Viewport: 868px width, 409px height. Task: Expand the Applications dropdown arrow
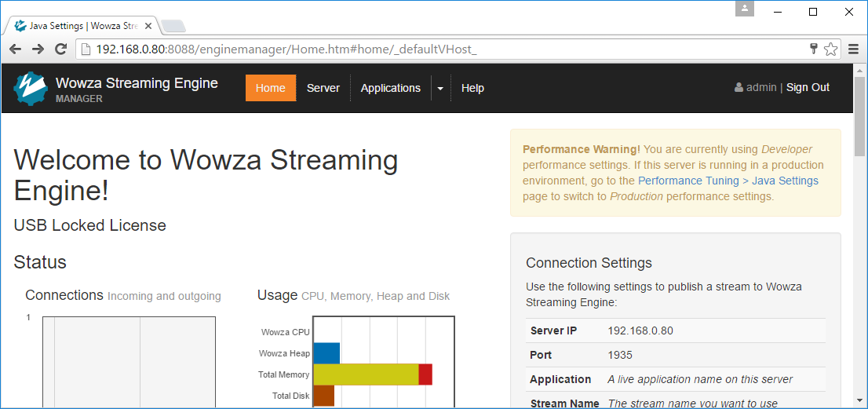tap(440, 88)
